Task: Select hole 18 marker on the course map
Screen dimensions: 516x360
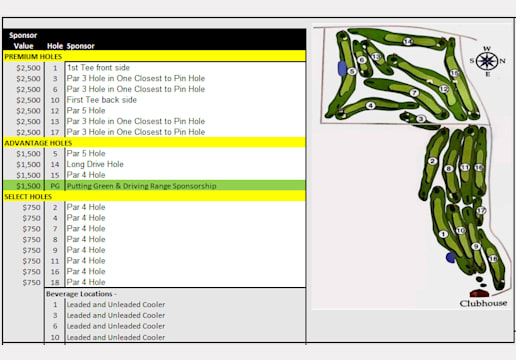Action: [x=493, y=259]
